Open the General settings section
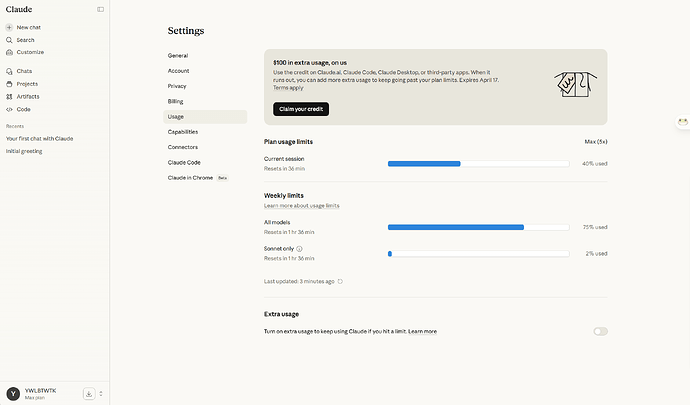Image resolution: width=690 pixels, height=405 pixels. coord(178,55)
